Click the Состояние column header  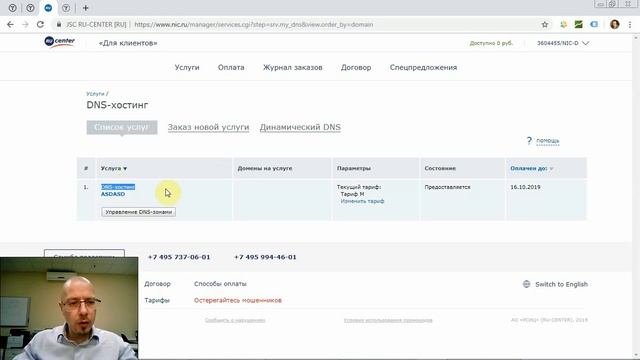[440, 168]
